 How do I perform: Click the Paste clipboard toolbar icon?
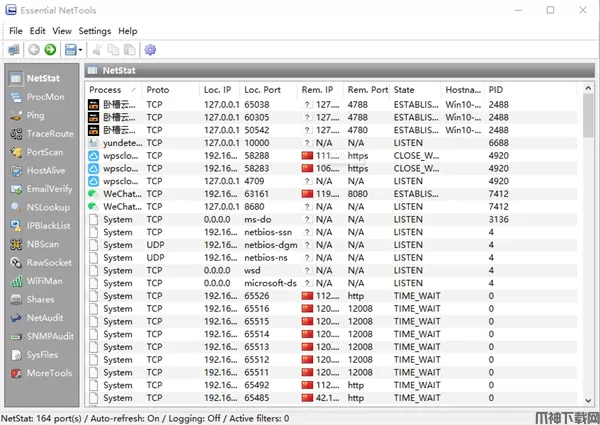(x=130, y=49)
